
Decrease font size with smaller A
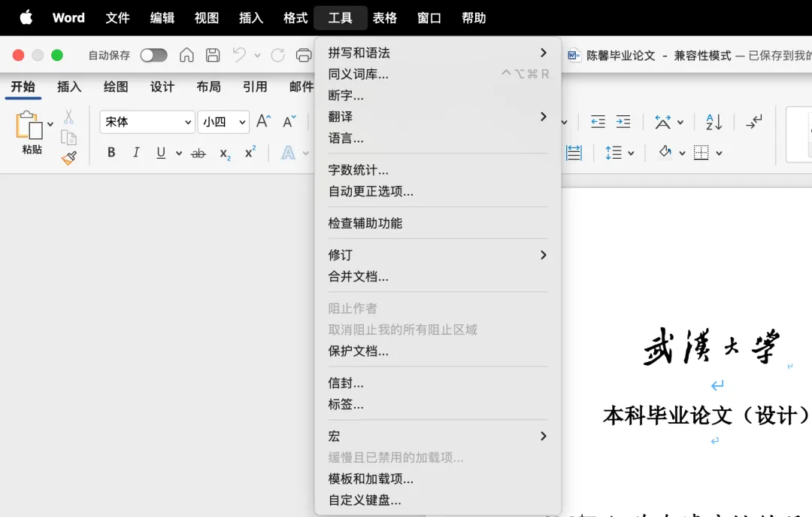click(x=289, y=121)
